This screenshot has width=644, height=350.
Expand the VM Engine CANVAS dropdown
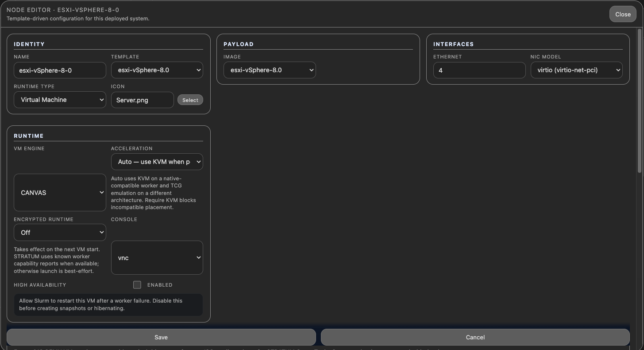click(x=60, y=193)
